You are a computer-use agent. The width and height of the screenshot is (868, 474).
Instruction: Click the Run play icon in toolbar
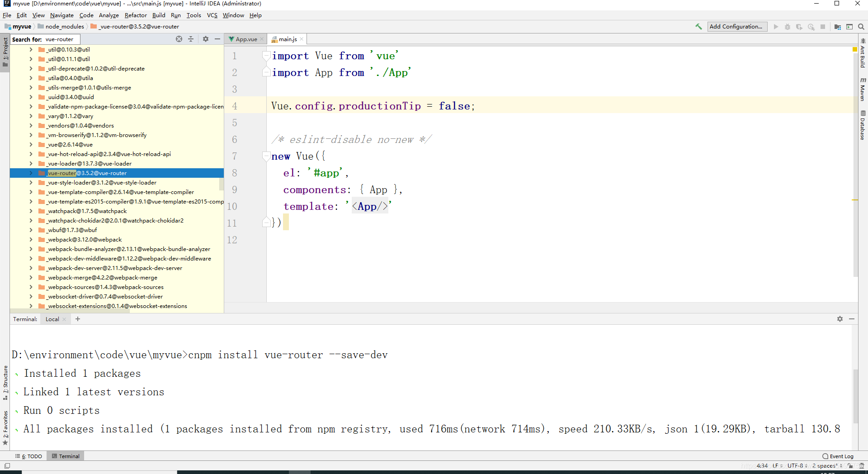click(776, 27)
